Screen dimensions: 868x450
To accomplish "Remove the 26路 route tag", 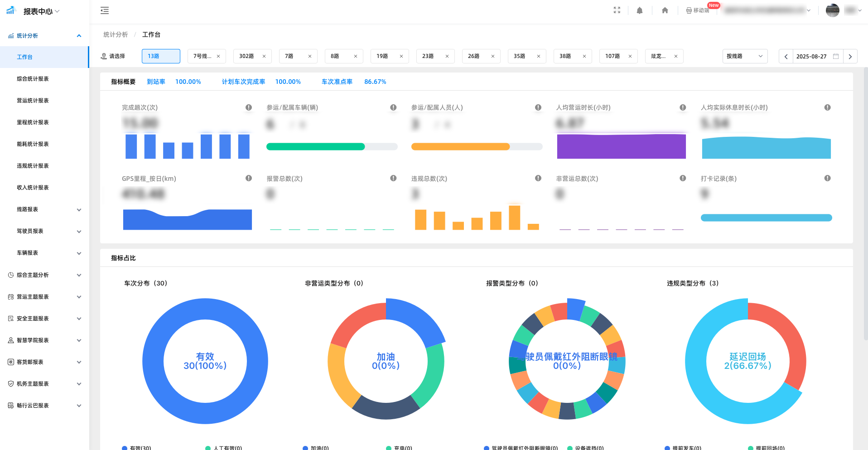I will (493, 56).
